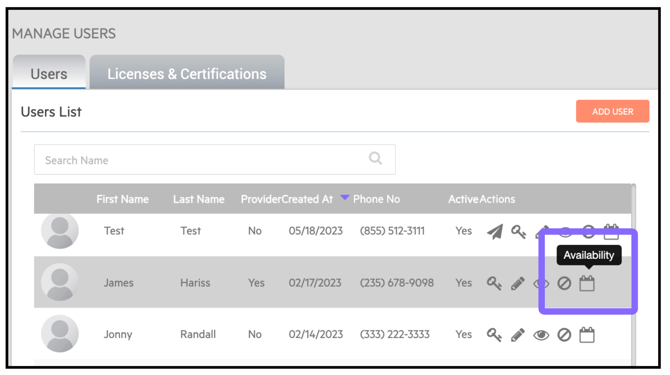
Task: Sort by the Last Name column header
Action: (199, 199)
